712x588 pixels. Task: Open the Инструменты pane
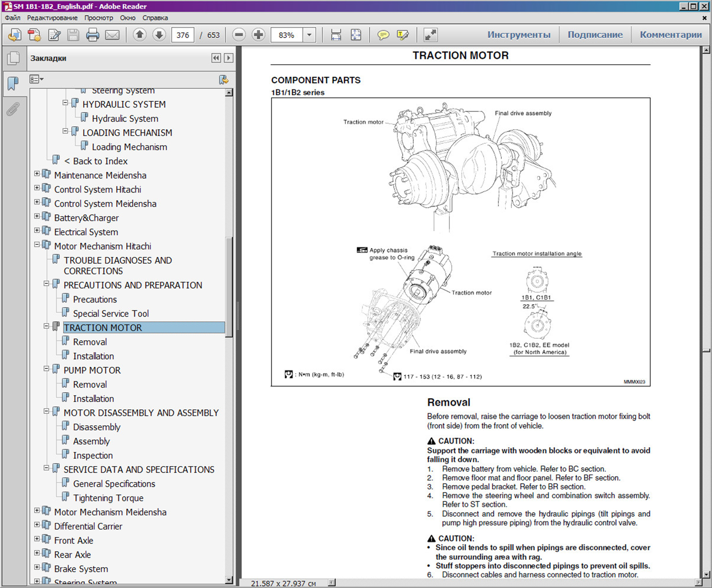519,35
